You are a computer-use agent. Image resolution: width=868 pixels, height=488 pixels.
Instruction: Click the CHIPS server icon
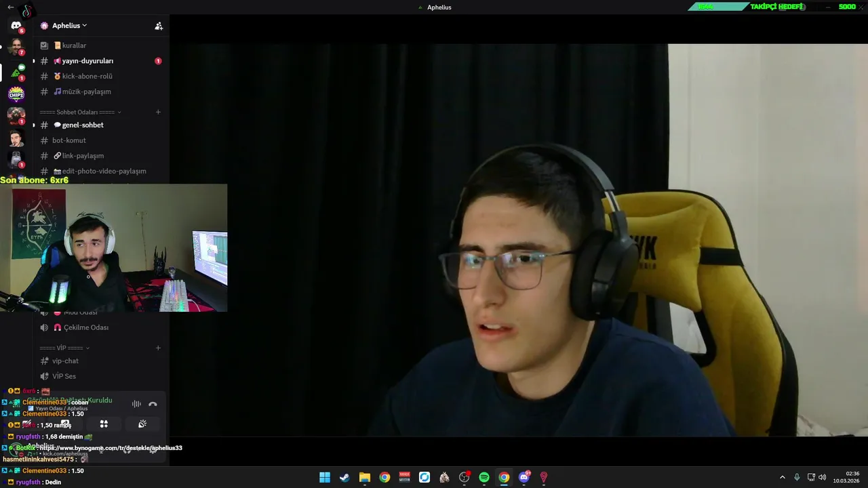(x=16, y=94)
